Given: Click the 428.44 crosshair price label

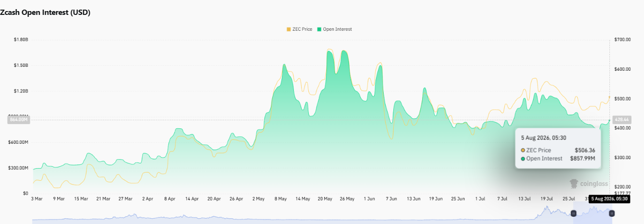Looking at the screenshot, I should (x=623, y=119).
